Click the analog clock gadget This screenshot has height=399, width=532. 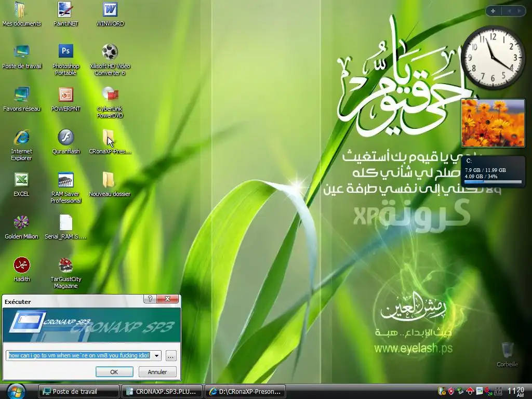pos(493,58)
